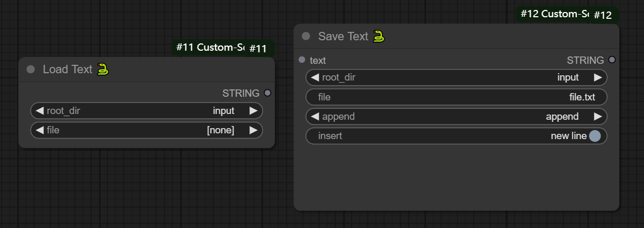This screenshot has height=228, width=644.
Task: Click the #11 node ID badge
Action: pos(258,49)
